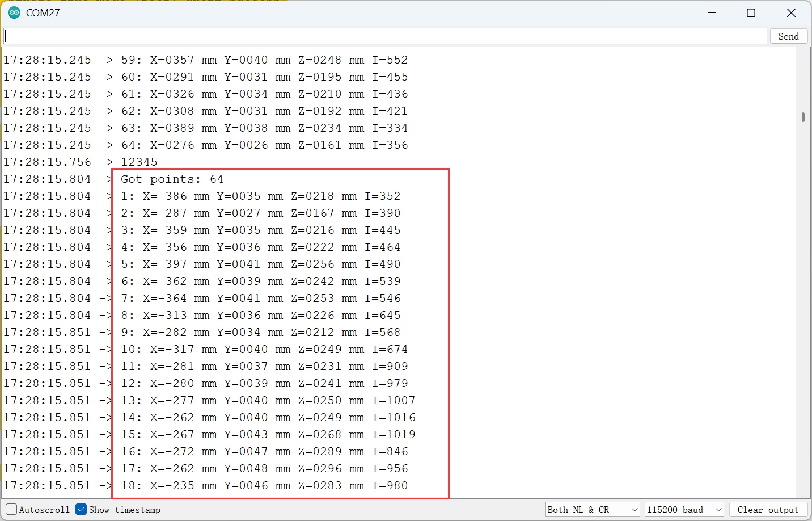Click the output line starting with 59:

click(x=264, y=60)
